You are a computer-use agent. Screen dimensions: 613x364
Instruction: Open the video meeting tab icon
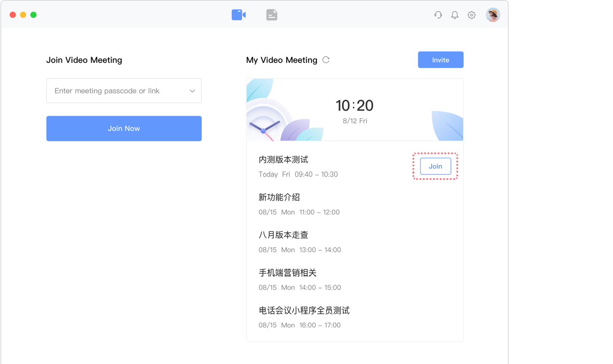pos(239,15)
